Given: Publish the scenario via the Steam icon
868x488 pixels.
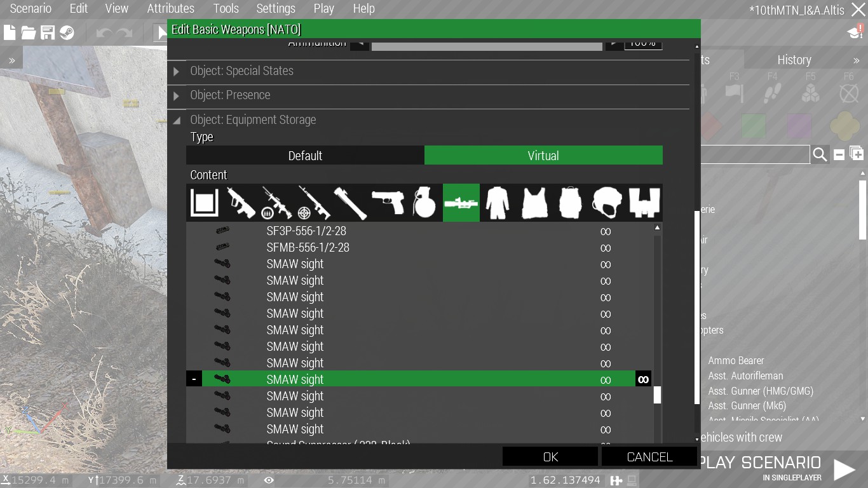Looking at the screenshot, I should pos(67,32).
